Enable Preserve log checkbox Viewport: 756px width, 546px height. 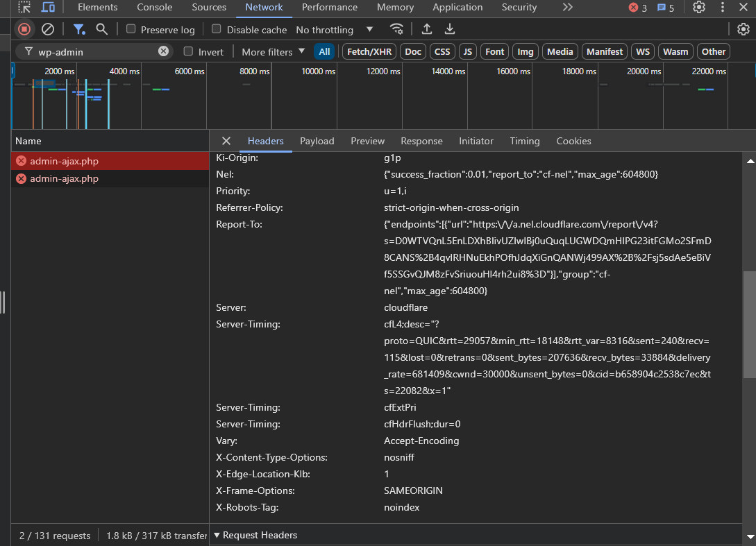[x=131, y=29]
